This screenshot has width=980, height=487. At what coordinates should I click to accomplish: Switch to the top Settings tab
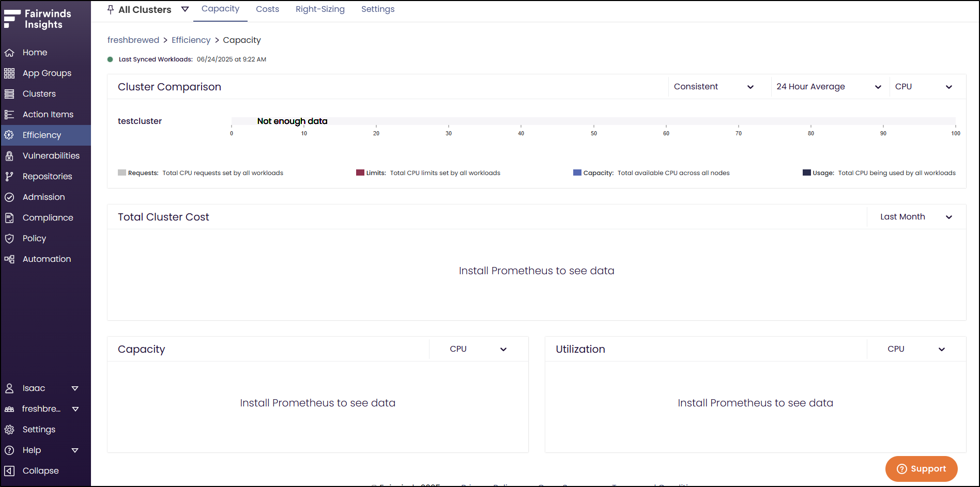378,9
